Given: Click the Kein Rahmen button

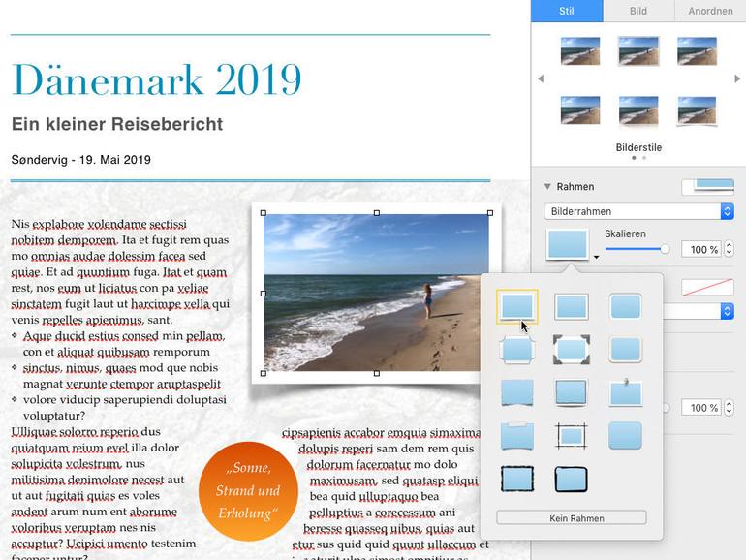Looking at the screenshot, I should pos(572,518).
